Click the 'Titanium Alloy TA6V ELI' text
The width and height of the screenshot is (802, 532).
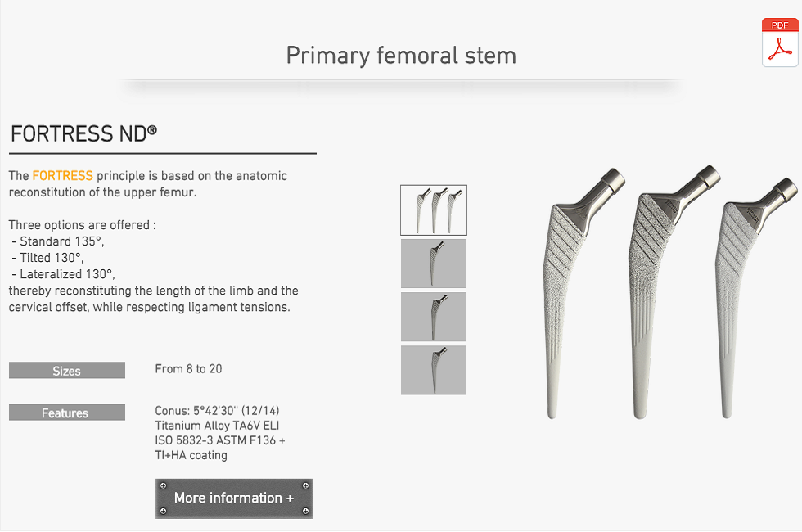tap(217, 426)
